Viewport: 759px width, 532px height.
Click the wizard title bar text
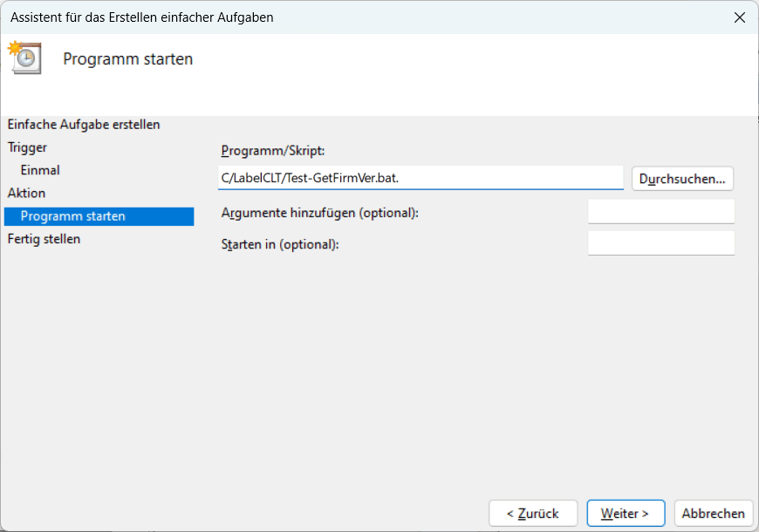(x=141, y=17)
